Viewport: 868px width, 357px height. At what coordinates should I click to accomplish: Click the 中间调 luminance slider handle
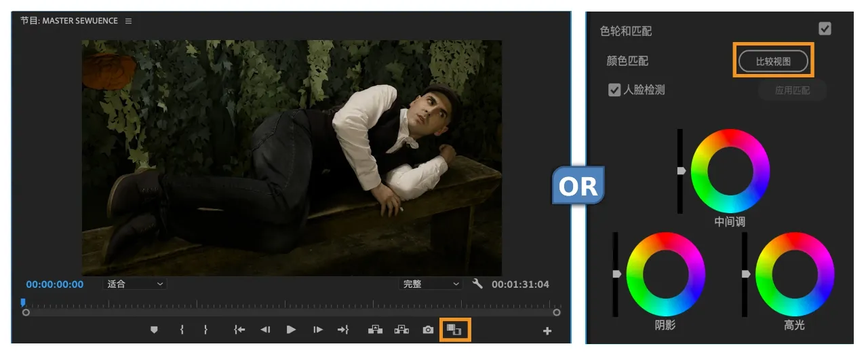tap(682, 171)
